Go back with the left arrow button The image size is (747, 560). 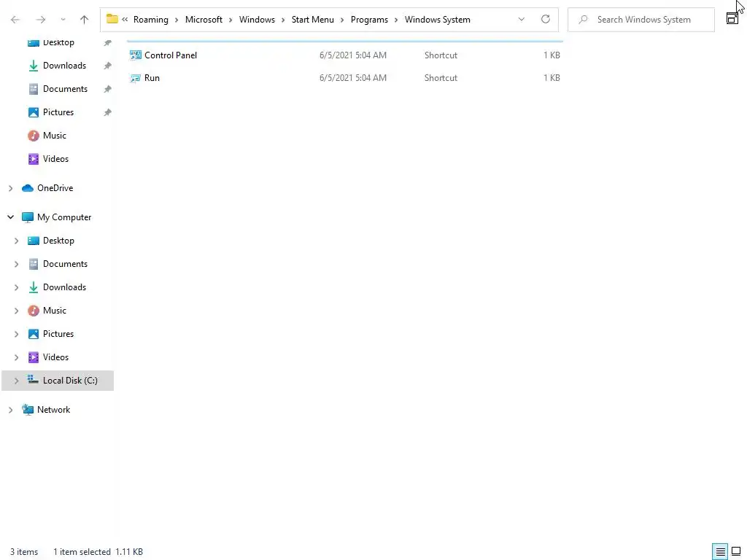[x=15, y=20]
